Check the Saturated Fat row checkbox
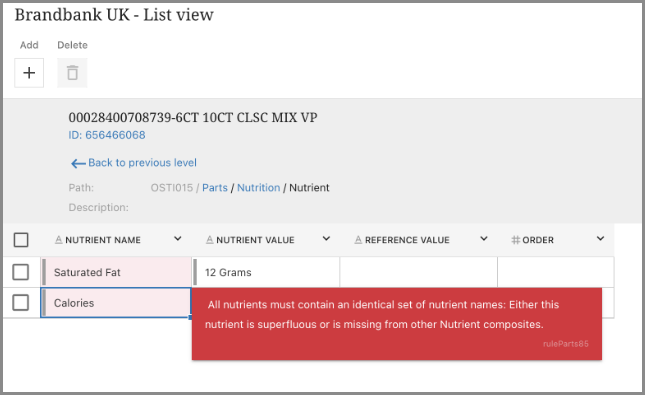Screen dimensions: 645x395 coord(21,272)
